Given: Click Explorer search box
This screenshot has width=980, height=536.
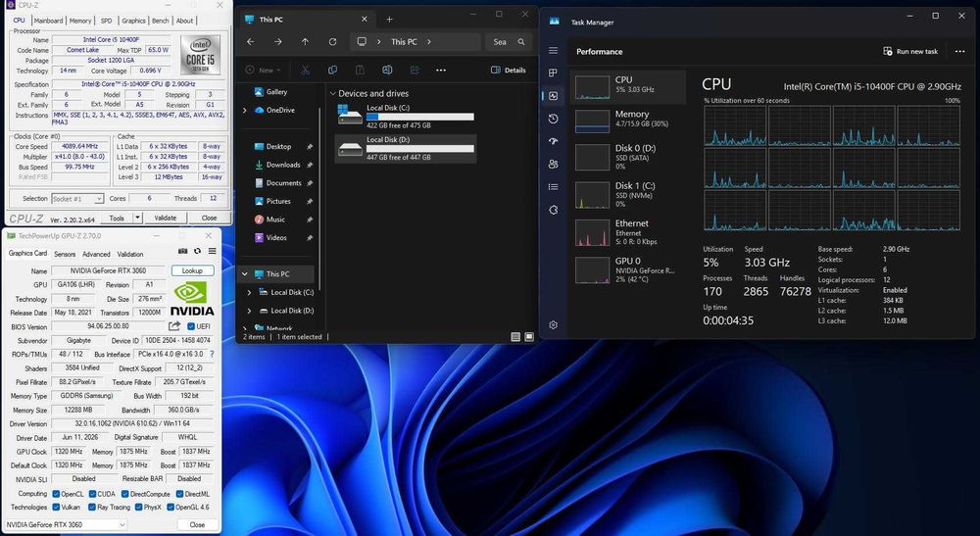Looking at the screenshot, I should [508, 42].
